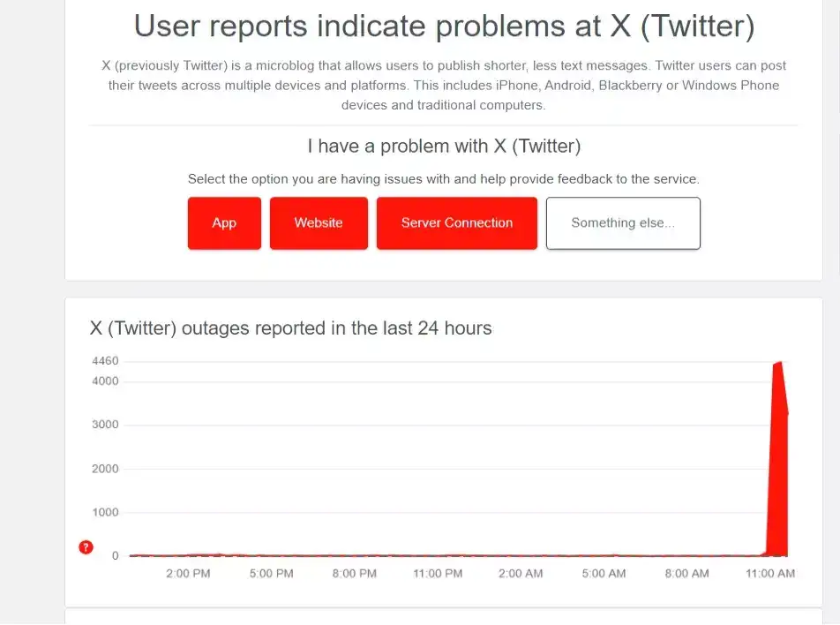Click the red question mark help icon
This screenshot has height=625, width=840.
(86, 547)
